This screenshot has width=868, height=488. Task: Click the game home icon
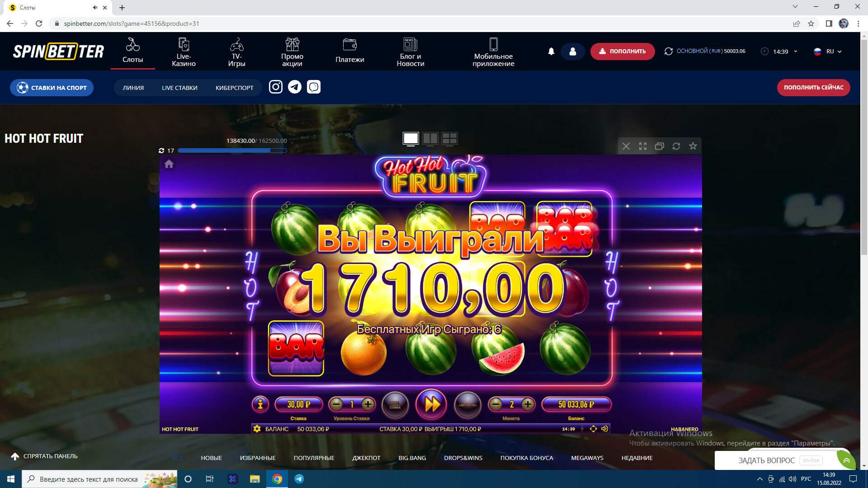[x=169, y=164]
